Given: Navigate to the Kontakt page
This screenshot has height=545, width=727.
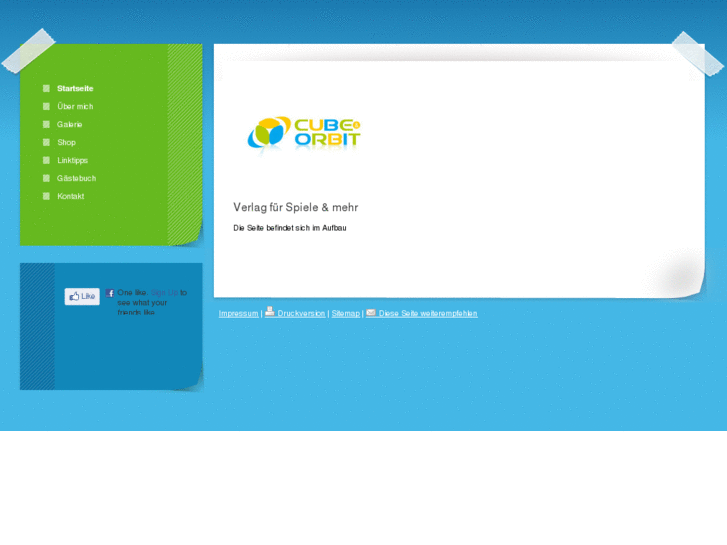Looking at the screenshot, I should tap(70, 196).
